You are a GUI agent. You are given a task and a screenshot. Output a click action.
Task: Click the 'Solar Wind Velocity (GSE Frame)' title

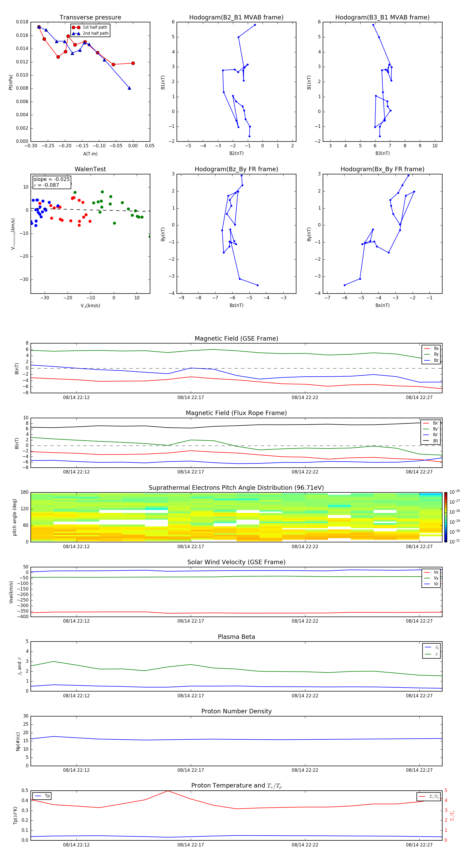pyautogui.click(x=236, y=562)
